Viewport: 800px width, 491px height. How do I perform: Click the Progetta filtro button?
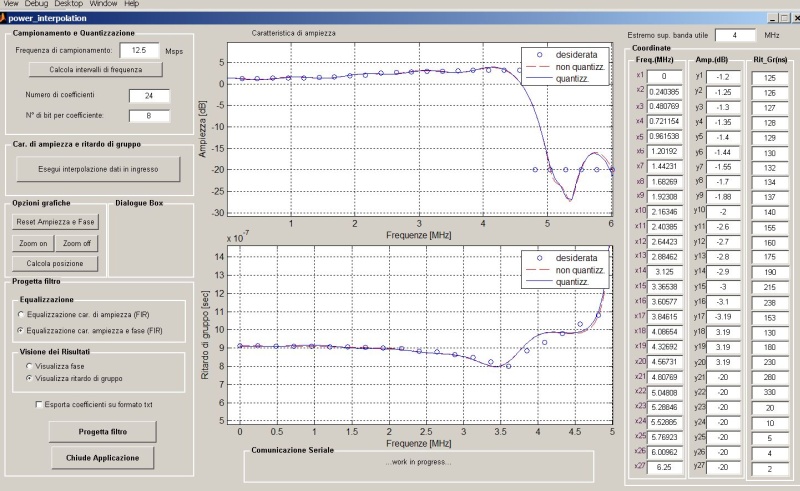click(x=103, y=432)
